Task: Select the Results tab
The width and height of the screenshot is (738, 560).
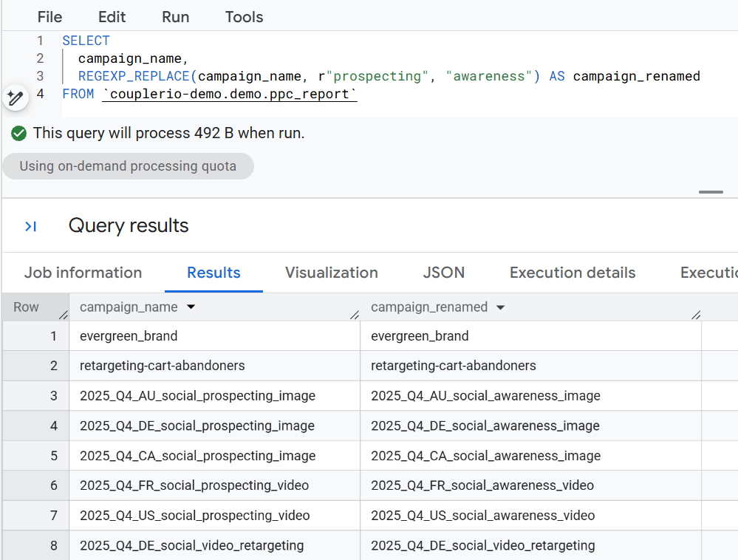Action: click(x=213, y=273)
